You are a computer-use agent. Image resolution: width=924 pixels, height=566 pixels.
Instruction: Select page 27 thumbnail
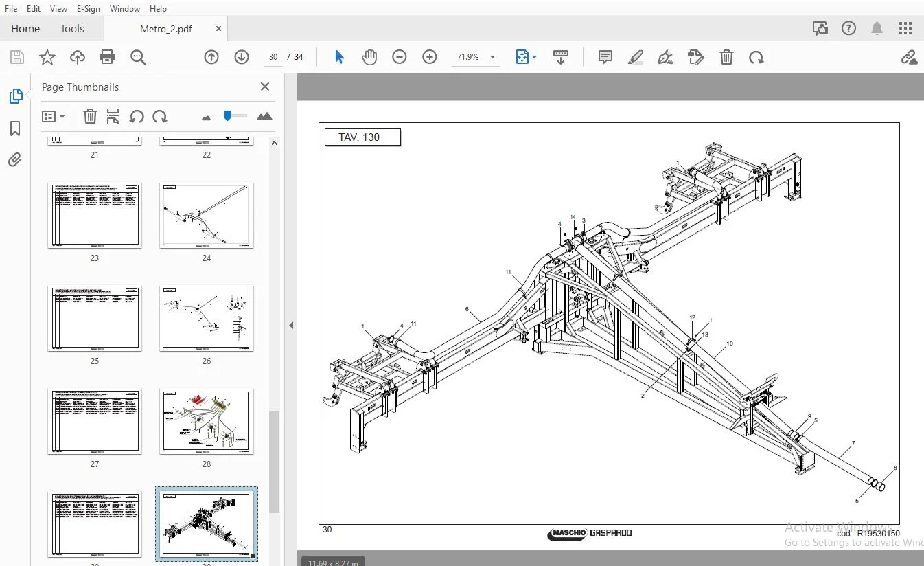pyautogui.click(x=95, y=422)
